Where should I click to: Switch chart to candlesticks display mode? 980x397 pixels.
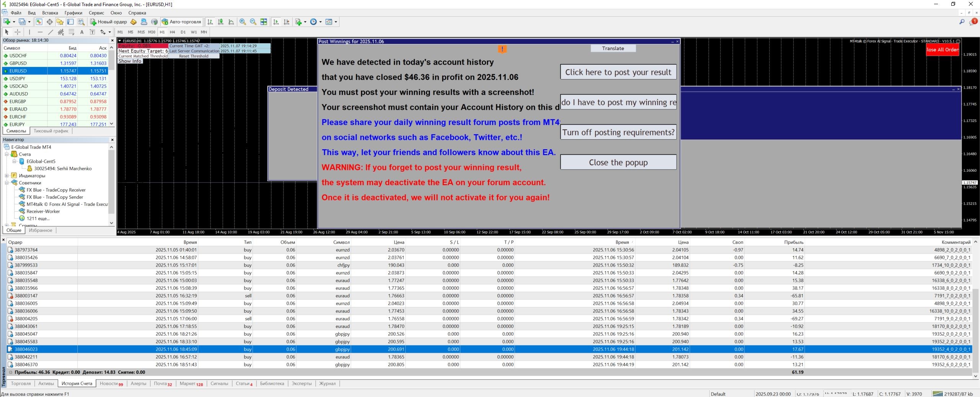[220, 22]
